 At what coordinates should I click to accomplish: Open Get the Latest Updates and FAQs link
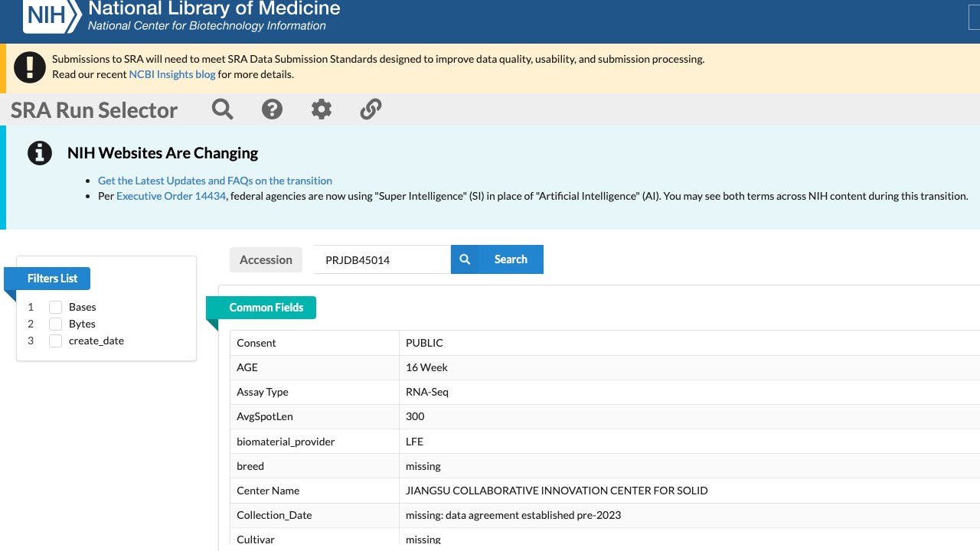pos(215,181)
